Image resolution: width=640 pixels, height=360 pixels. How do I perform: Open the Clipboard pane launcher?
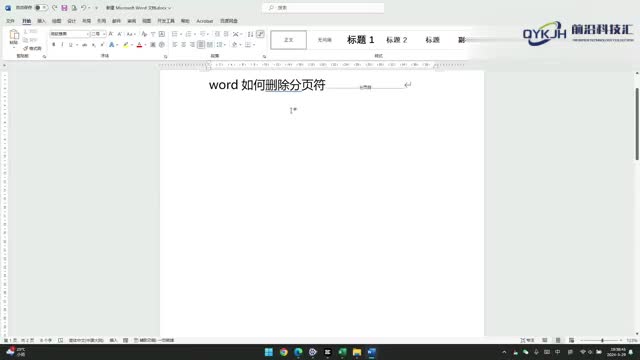[x=44, y=56]
